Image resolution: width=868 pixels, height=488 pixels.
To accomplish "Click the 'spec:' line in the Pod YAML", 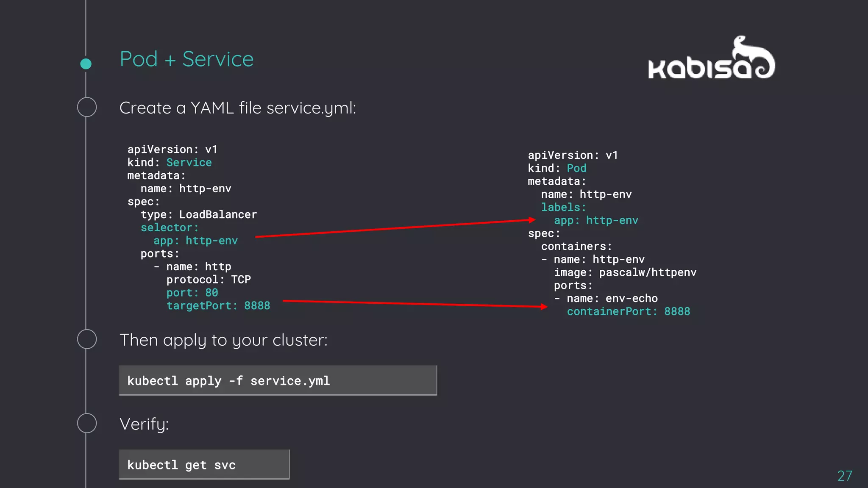I will [544, 233].
